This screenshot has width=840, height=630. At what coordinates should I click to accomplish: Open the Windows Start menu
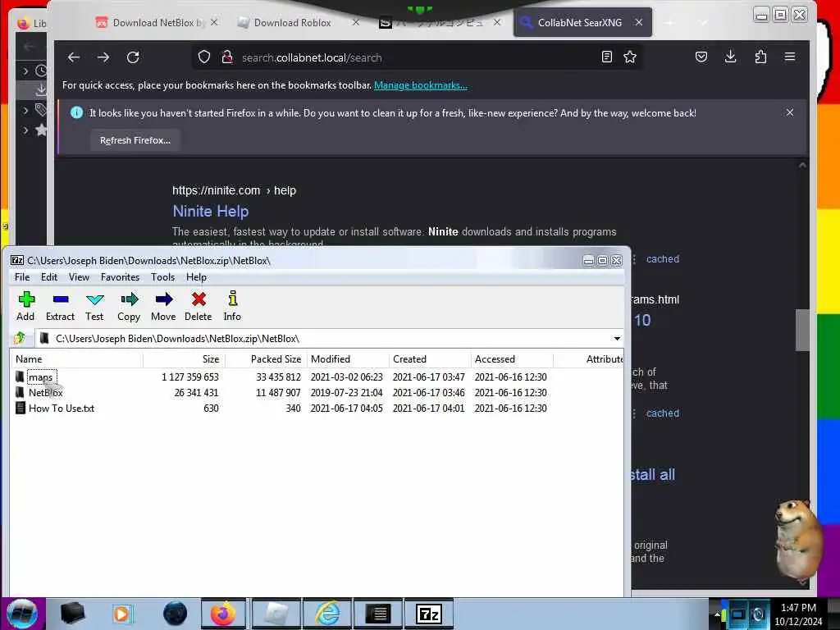pyautogui.click(x=22, y=614)
